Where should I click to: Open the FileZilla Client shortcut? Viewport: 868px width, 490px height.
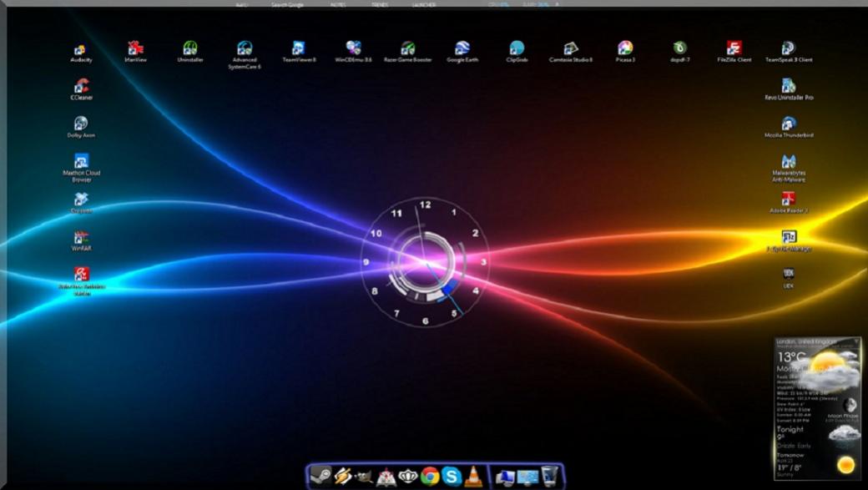pyautogui.click(x=734, y=49)
